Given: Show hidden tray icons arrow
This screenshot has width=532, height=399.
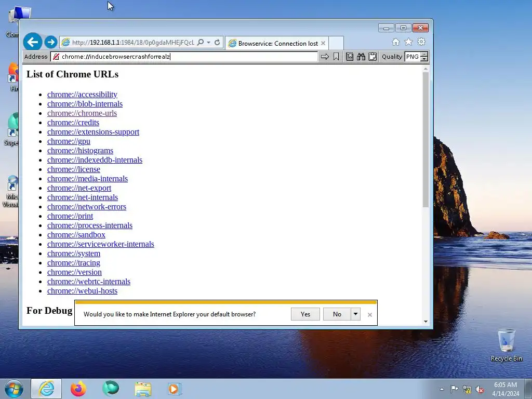Looking at the screenshot, I should coord(442,389).
